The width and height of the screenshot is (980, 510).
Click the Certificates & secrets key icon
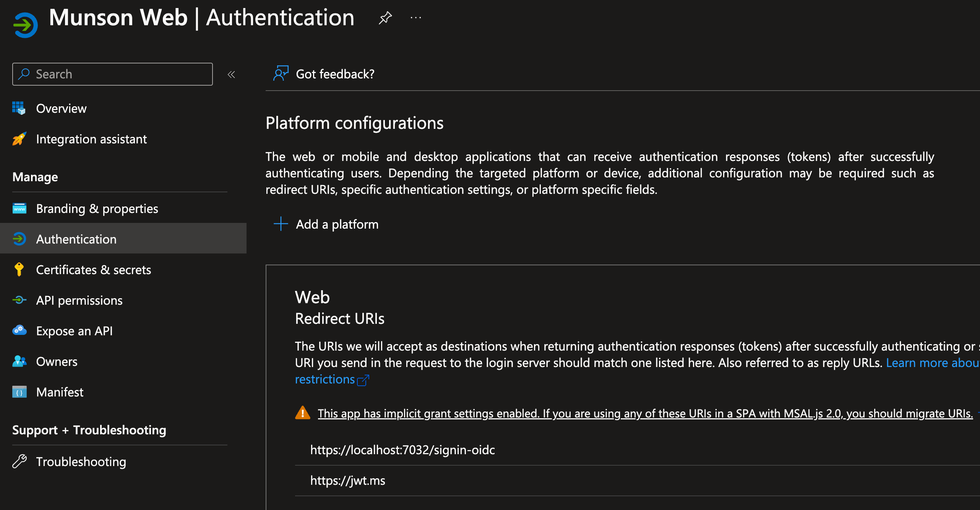[x=19, y=270]
